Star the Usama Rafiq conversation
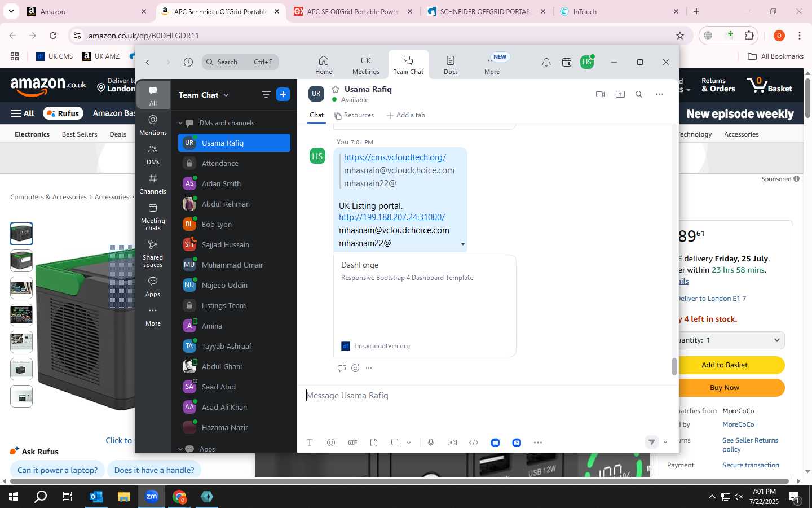 pyautogui.click(x=336, y=89)
